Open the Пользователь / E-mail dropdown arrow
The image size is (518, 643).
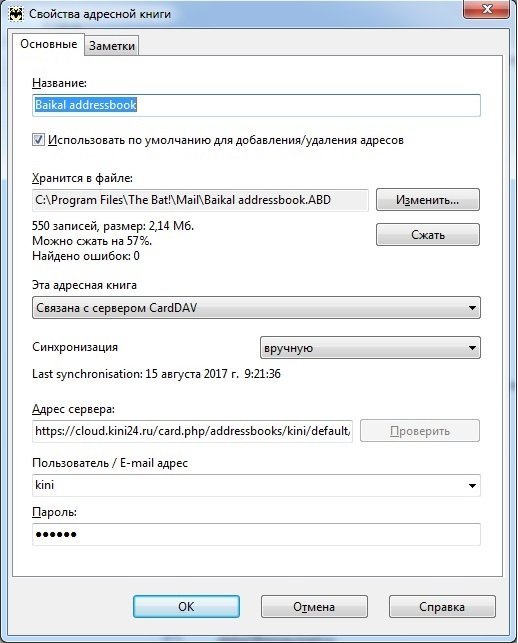[472, 486]
